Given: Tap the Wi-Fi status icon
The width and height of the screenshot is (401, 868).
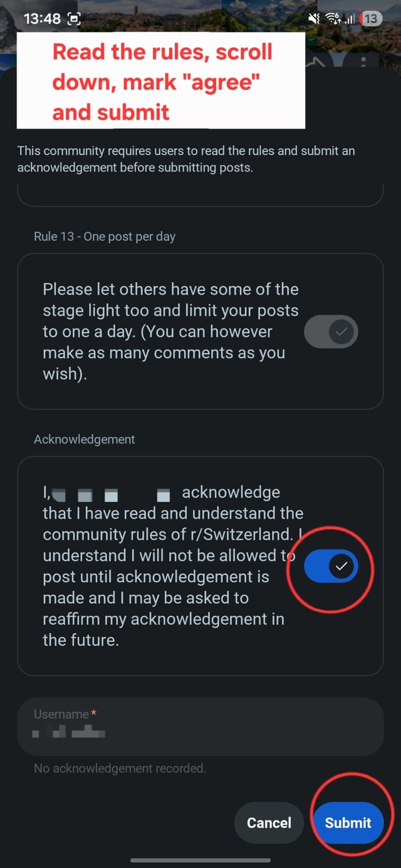Looking at the screenshot, I should click(333, 19).
